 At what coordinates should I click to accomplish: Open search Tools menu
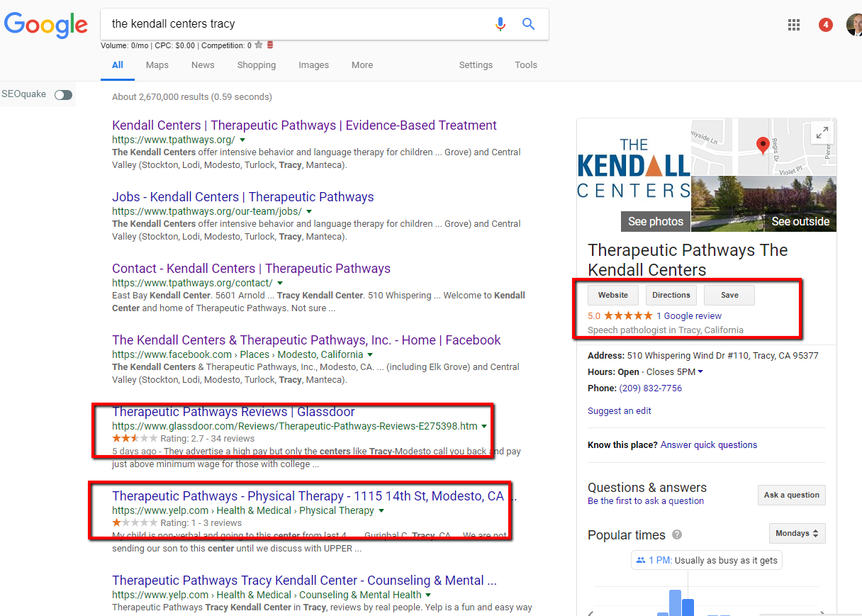[526, 65]
